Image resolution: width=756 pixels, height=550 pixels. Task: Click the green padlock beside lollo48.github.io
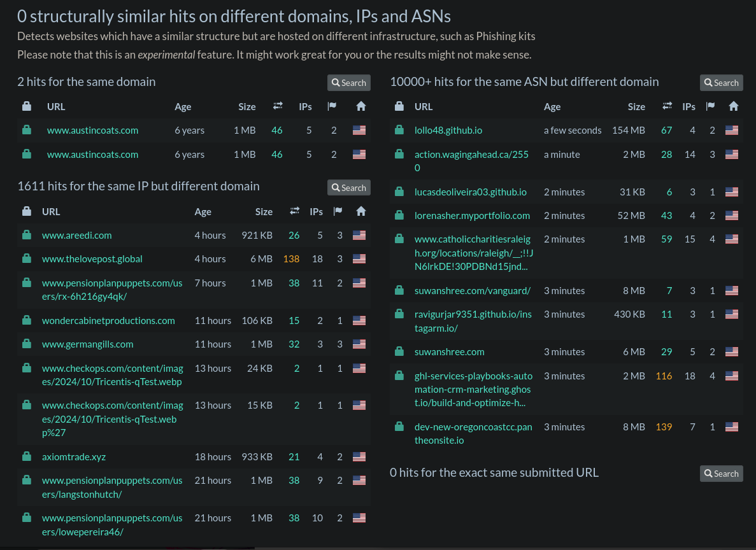pyautogui.click(x=399, y=130)
